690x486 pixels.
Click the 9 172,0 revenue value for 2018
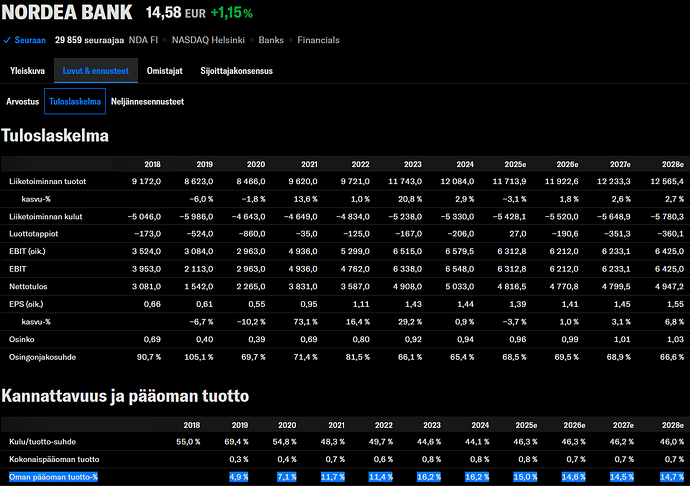[x=147, y=181]
